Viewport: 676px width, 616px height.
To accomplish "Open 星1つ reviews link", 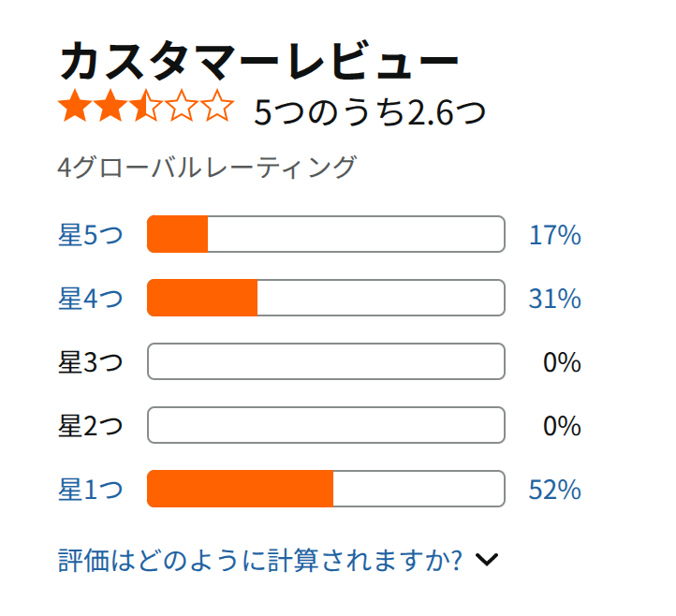I will [x=91, y=490].
